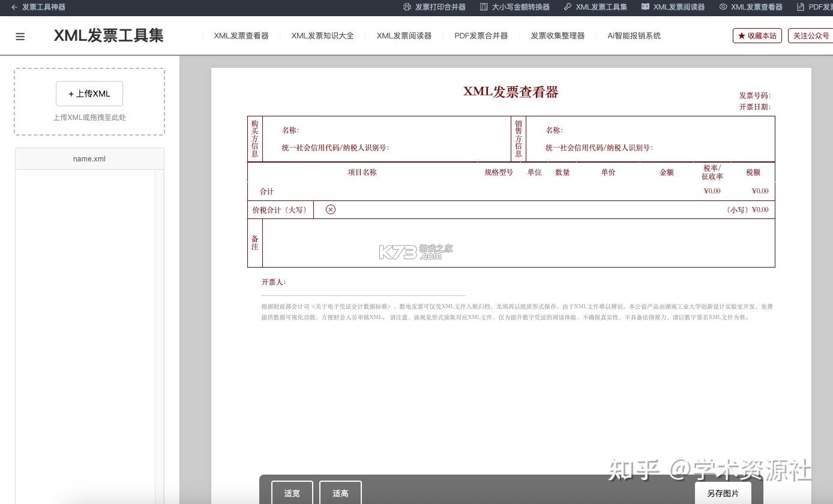Click the book icon for XML发票阅读器
The width and height of the screenshot is (833, 504).
645,7
